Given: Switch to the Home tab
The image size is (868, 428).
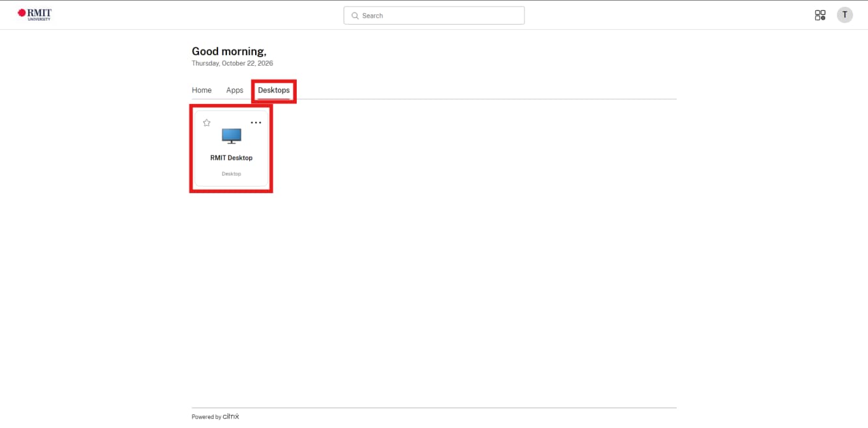Looking at the screenshot, I should [202, 90].
